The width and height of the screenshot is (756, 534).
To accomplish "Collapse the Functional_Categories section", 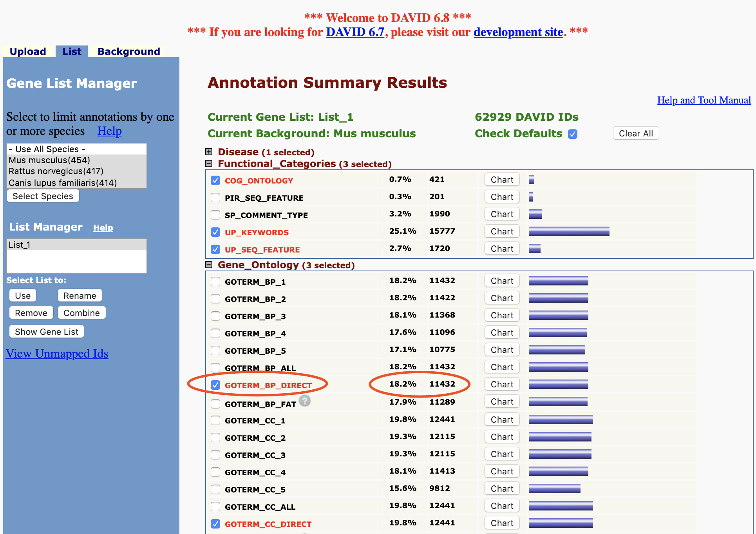I will 209,163.
